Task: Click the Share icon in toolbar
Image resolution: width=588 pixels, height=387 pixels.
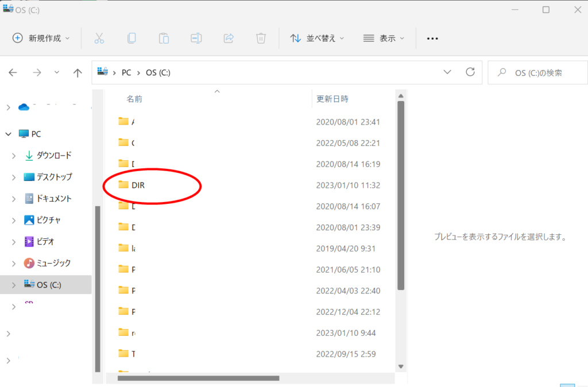Action: click(228, 38)
